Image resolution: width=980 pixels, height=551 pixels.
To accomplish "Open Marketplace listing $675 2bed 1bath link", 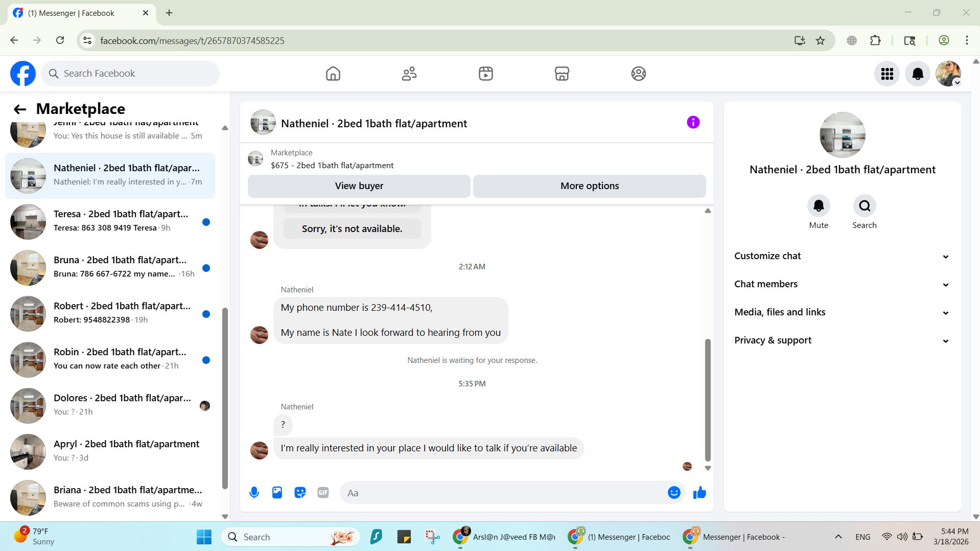I will point(332,166).
